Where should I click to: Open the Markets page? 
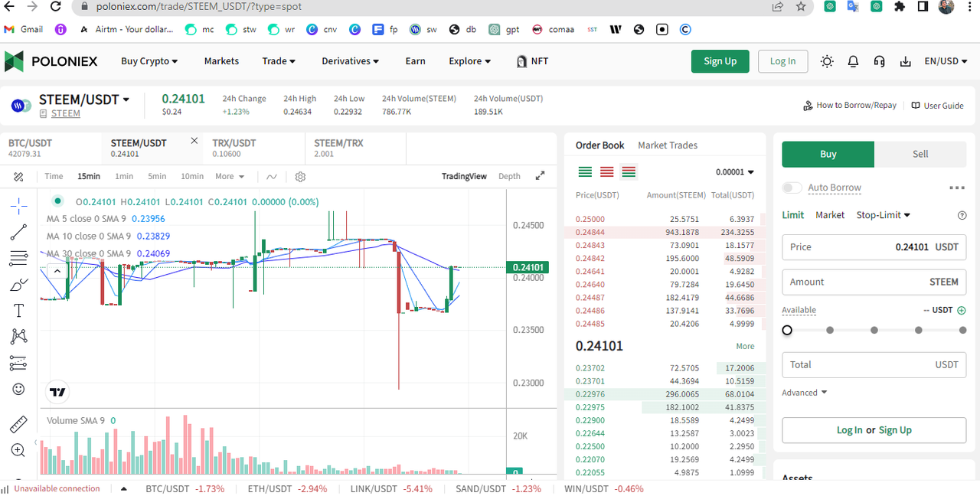(x=221, y=61)
